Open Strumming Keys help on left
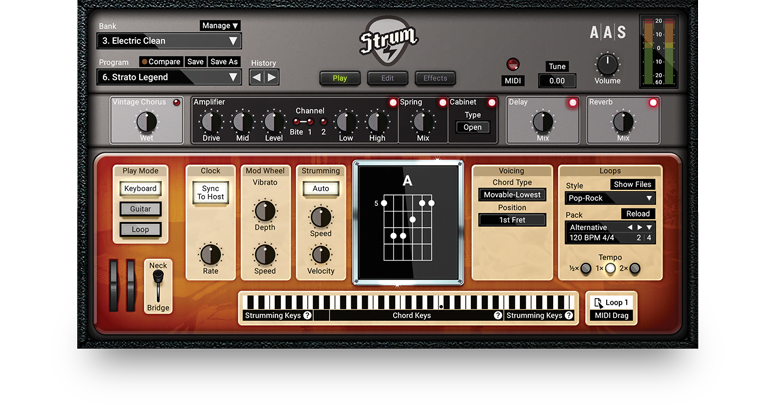The height and width of the screenshot is (405, 774). 308,315
